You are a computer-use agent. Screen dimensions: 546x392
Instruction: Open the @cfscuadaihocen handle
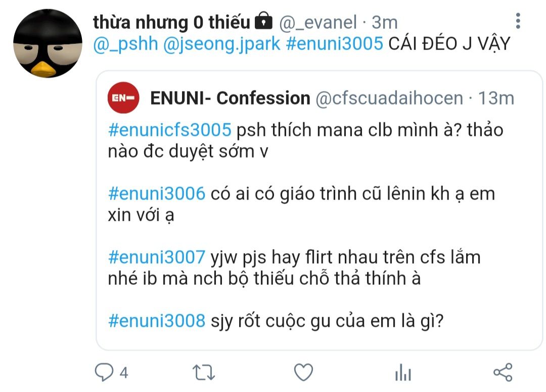[389, 99]
